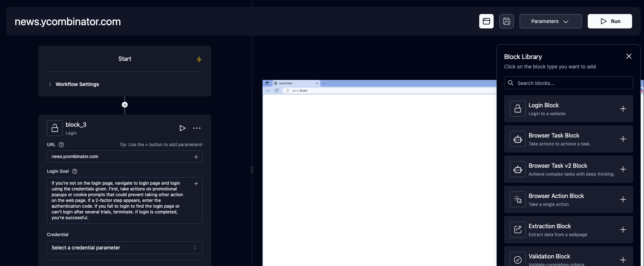The height and width of the screenshot is (266, 644).
Task: Open the Parameters dropdown
Action: pos(550,21)
